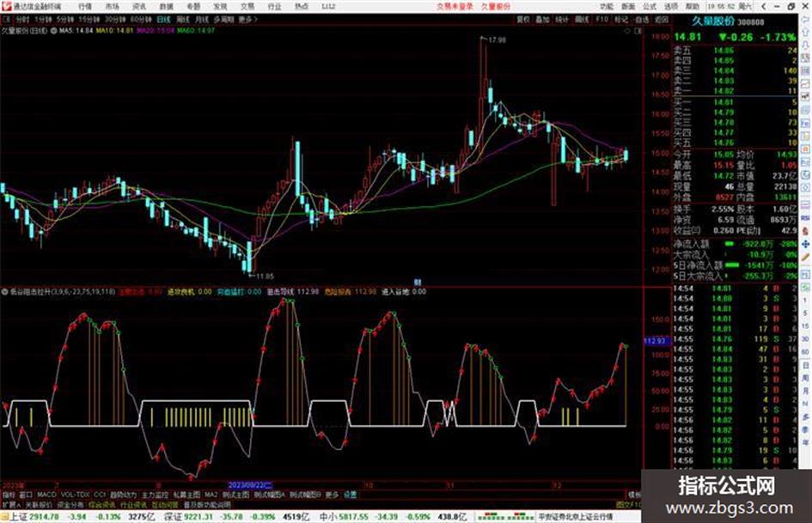Click the circle icon before MA5 label
Image resolution: width=812 pixels, height=523 pixels.
click(x=54, y=31)
